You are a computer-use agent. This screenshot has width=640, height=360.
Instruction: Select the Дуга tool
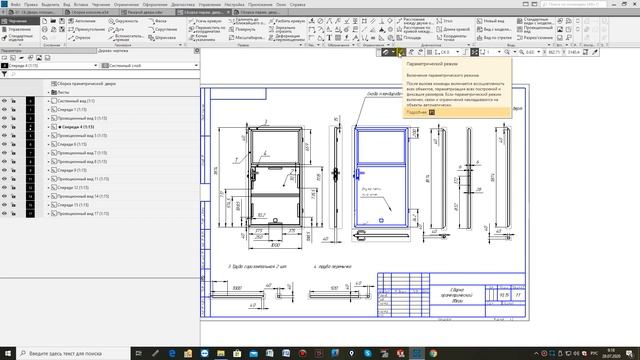click(x=116, y=29)
